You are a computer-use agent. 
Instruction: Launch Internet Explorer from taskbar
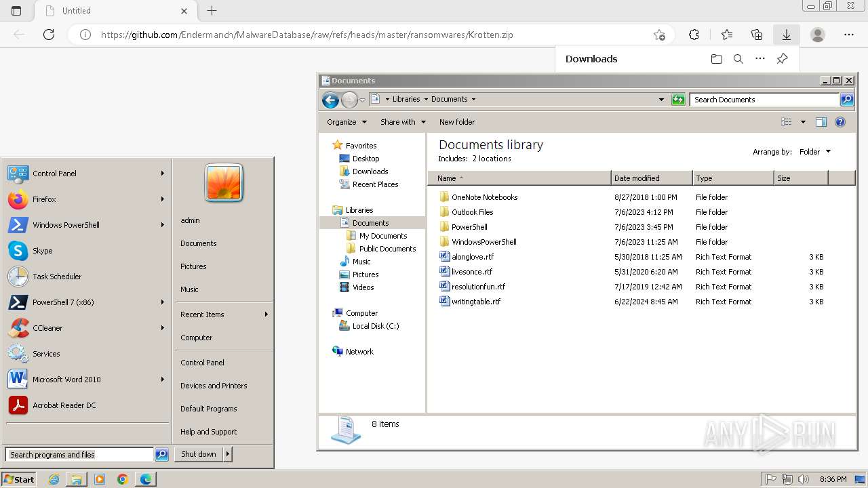pyautogui.click(x=54, y=479)
